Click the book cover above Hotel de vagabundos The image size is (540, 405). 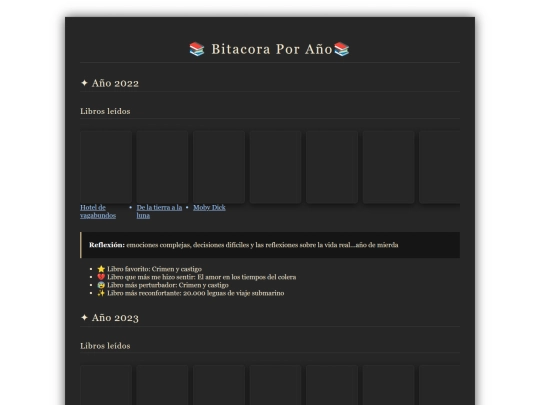tap(106, 167)
